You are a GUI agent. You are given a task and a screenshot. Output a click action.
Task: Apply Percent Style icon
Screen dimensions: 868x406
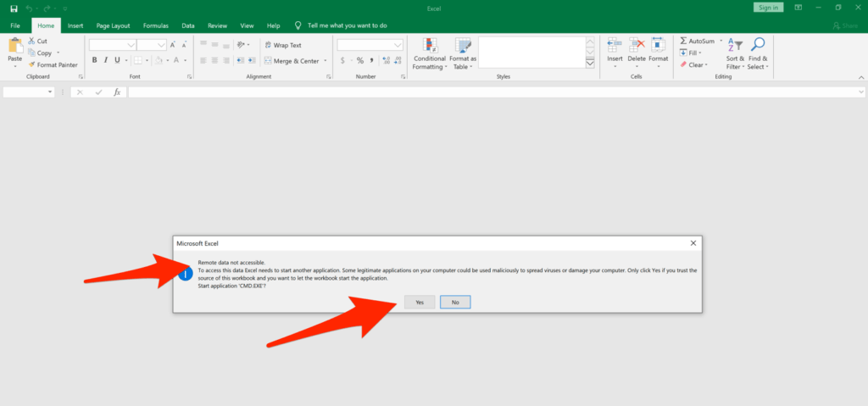coord(359,60)
